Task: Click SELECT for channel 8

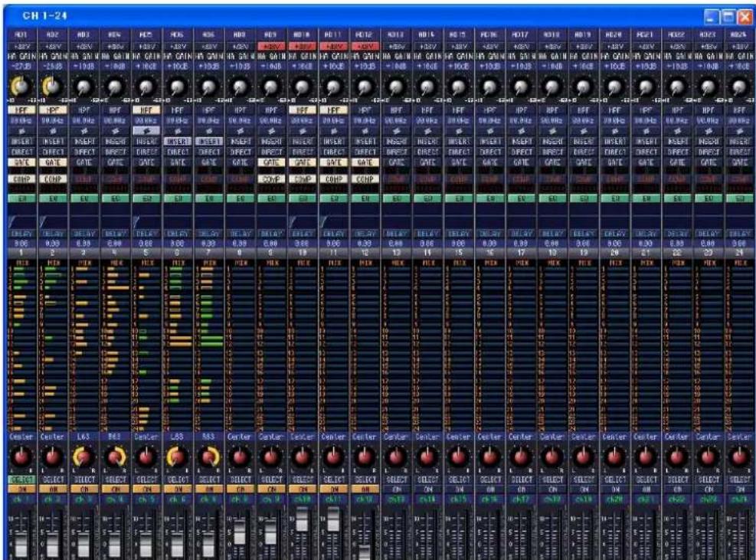Action: pos(240,480)
